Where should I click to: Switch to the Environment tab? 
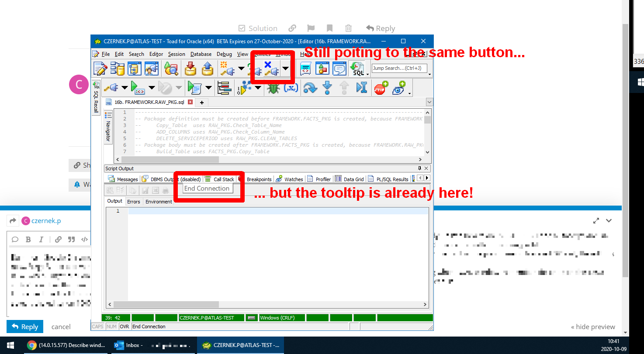159,202
